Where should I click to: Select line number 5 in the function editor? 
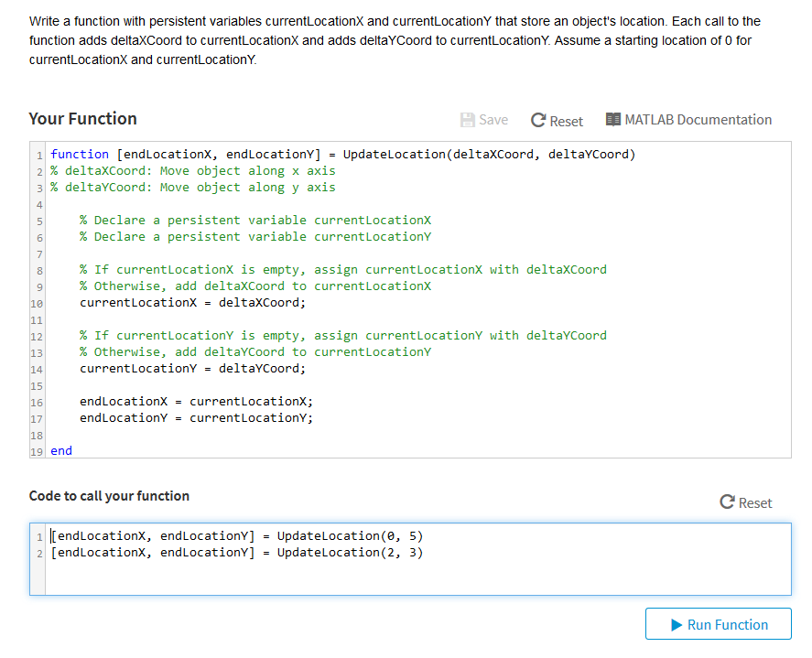(x=38, y=220)
